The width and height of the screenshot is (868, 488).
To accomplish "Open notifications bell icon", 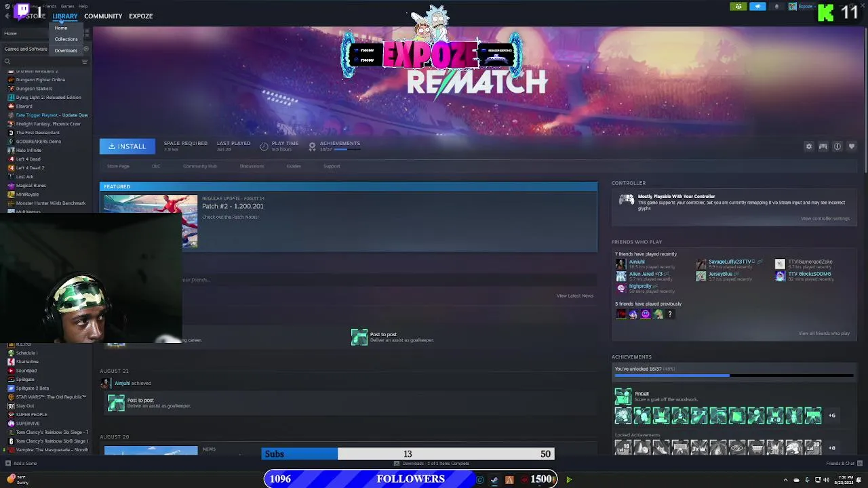I will [x=776, y=7].
